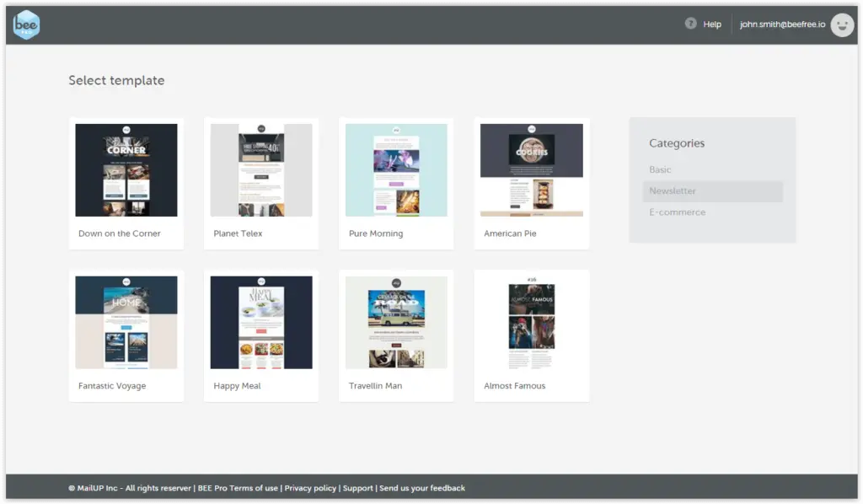Open the Privacy policy link
Viewport: 863px width, 504px height.
coord(310,487)
